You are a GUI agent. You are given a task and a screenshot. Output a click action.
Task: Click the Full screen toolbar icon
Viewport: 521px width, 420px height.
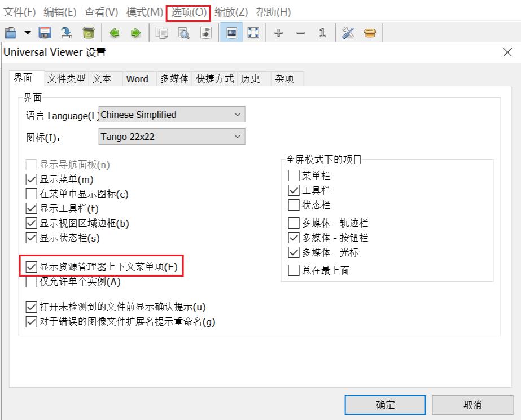click(253, 33)
